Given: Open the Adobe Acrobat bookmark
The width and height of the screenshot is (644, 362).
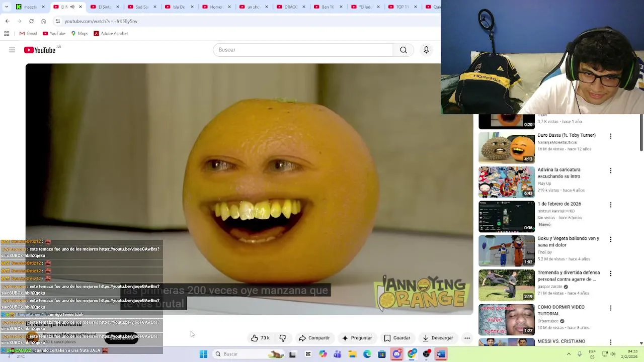Looking at the screenshot, I should [111, 33].
